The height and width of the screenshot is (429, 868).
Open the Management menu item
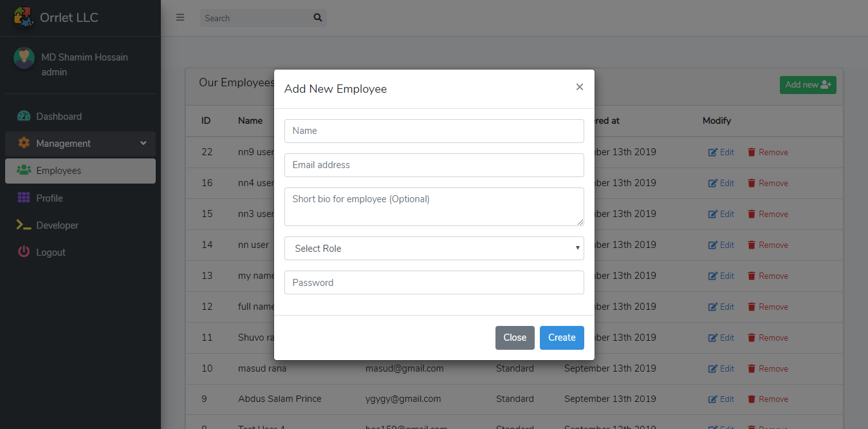[x=80, y=144]
